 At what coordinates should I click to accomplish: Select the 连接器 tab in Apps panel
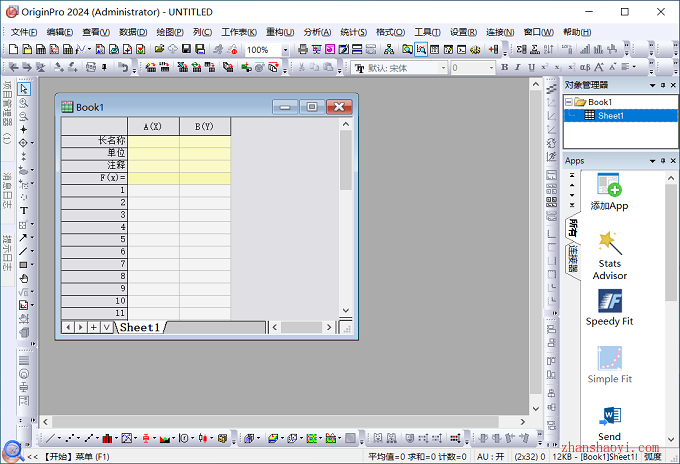[x=573, y=259]
